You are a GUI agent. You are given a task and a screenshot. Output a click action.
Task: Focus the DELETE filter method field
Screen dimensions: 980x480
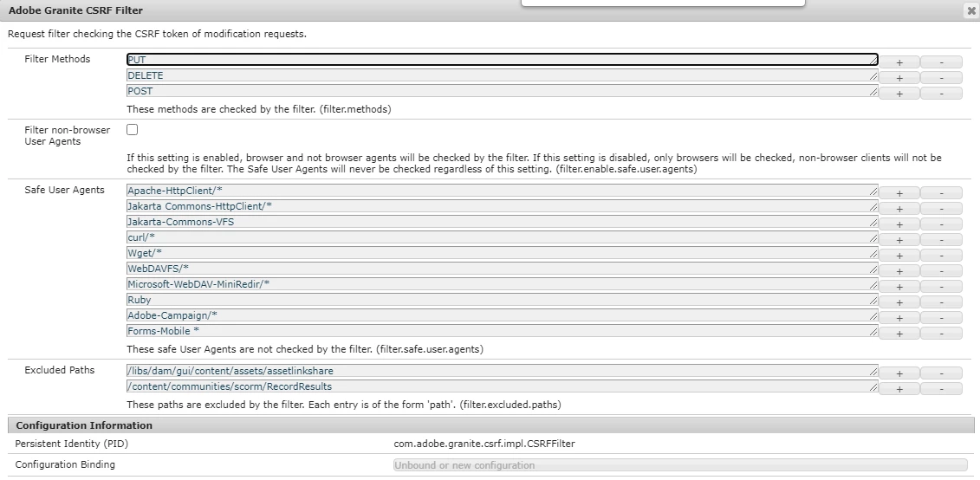click(502, 75)
